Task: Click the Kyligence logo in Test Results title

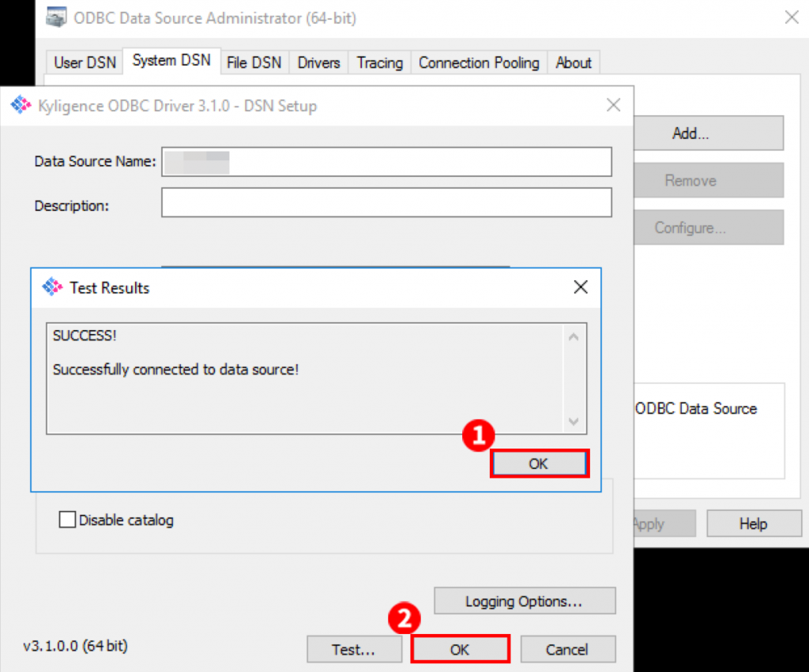Action: click(52, 287)
